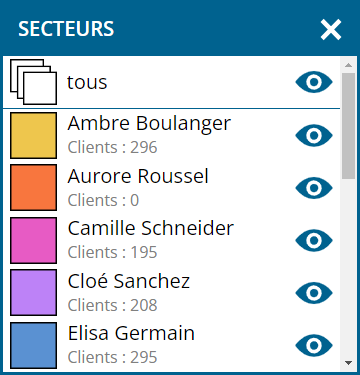This screenshot has width=360, height=375.
Task: Open Ambre Boulanger yellow color swatch
Action: coord(33,135)
